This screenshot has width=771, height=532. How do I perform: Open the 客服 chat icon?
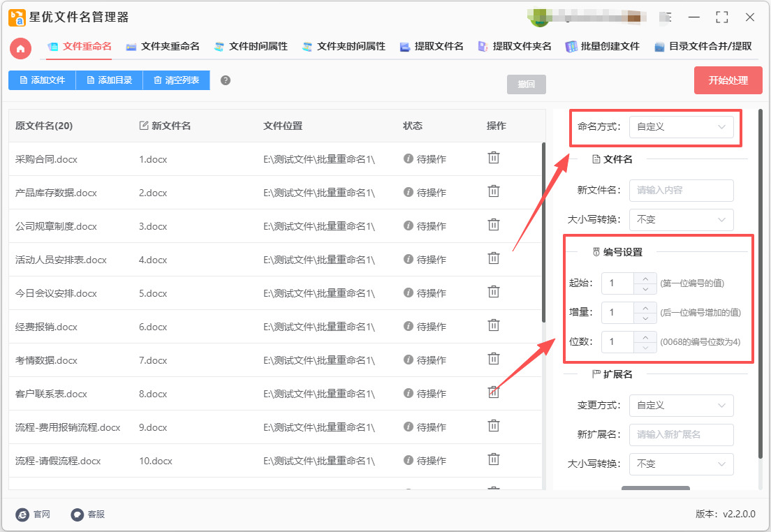pyautogui.click(x=78, y=515)
